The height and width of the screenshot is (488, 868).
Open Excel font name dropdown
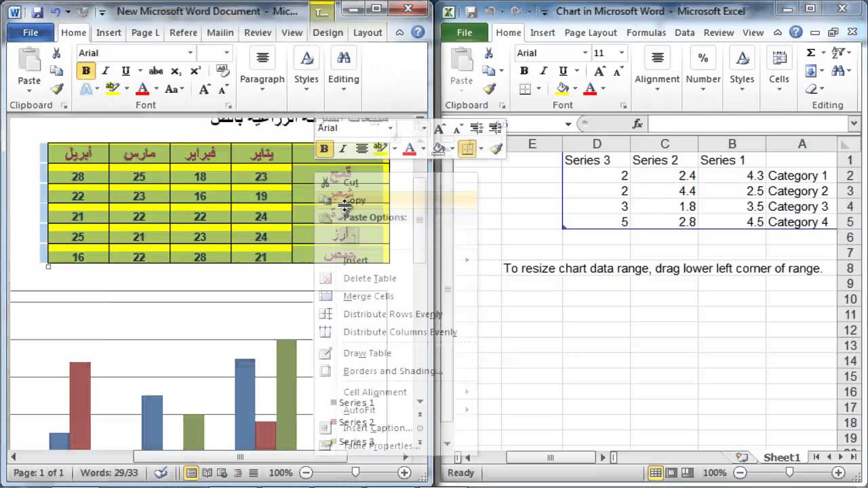pos(585,53)
